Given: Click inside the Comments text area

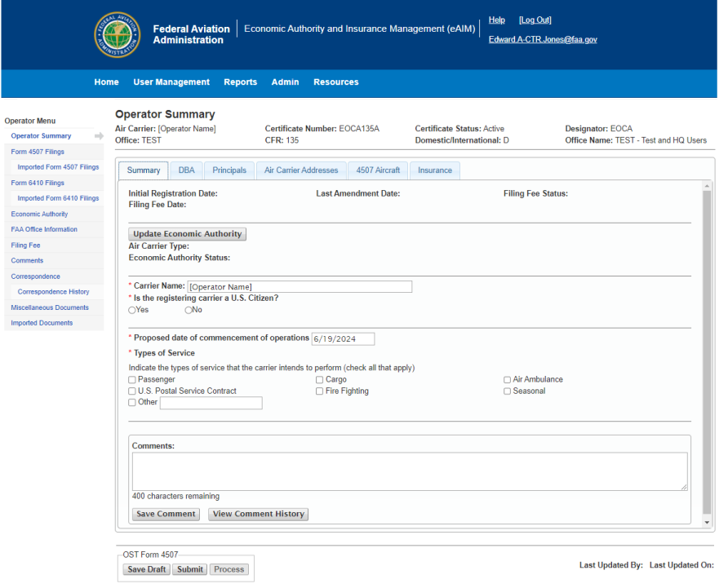Looking at the screenshot, I should click(x=410, y=471).
